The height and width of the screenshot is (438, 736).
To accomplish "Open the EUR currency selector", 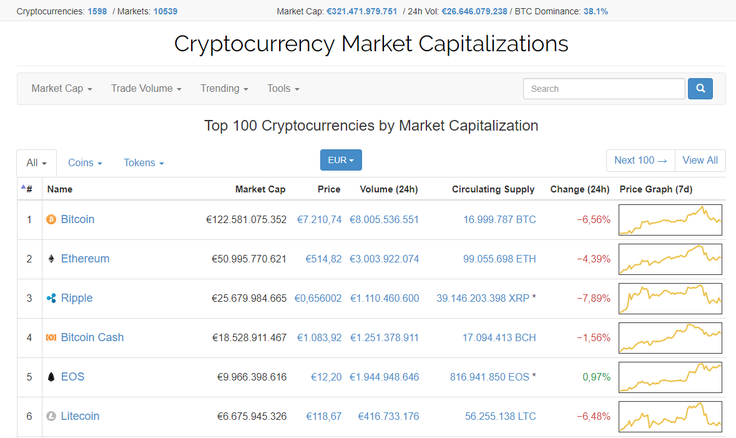I will tap(341, 160).
